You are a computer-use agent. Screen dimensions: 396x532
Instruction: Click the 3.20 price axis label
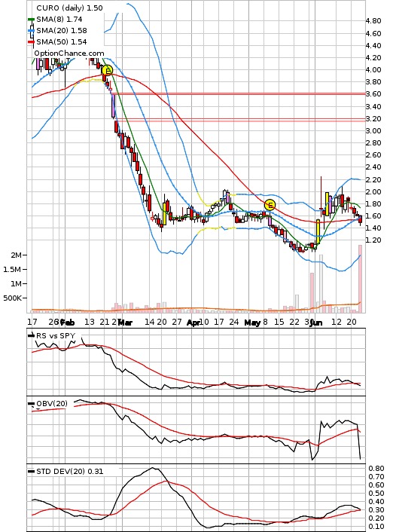click(373, 119)
